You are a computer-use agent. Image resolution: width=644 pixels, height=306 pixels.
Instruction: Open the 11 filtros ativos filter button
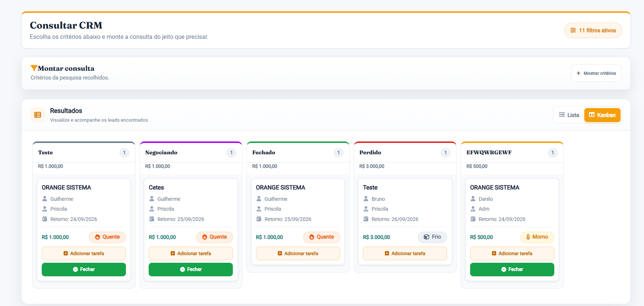(x=593, y=30)
